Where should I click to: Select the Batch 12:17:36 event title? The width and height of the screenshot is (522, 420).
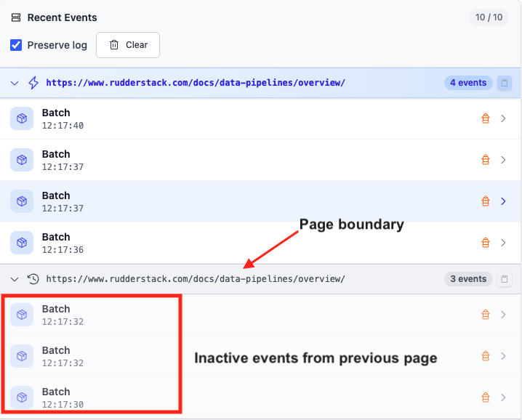click(56, 237)
